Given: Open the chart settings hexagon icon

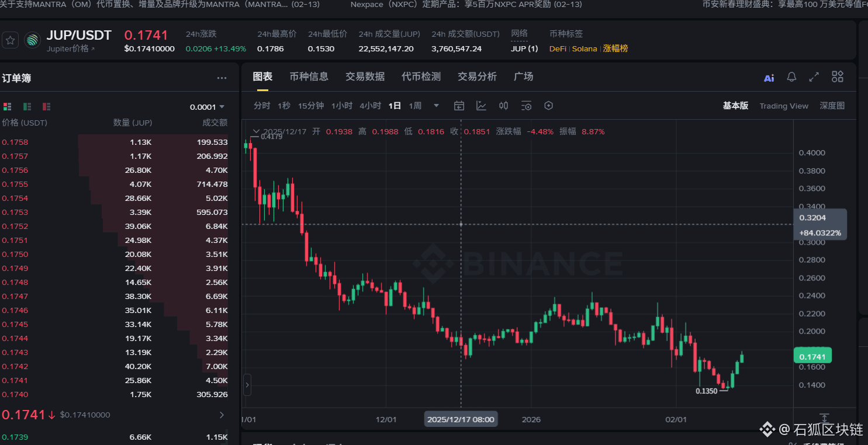Looking at the screenshot, I should click(548, 106).
